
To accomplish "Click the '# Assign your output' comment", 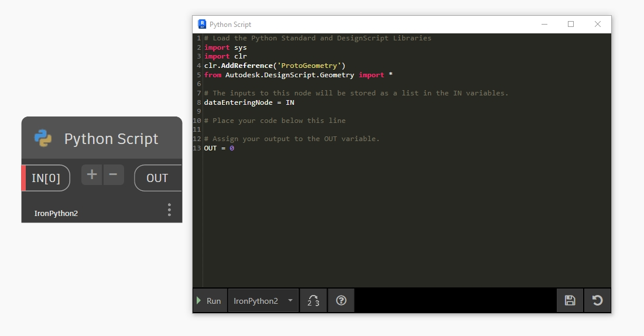I will (292, 139).
